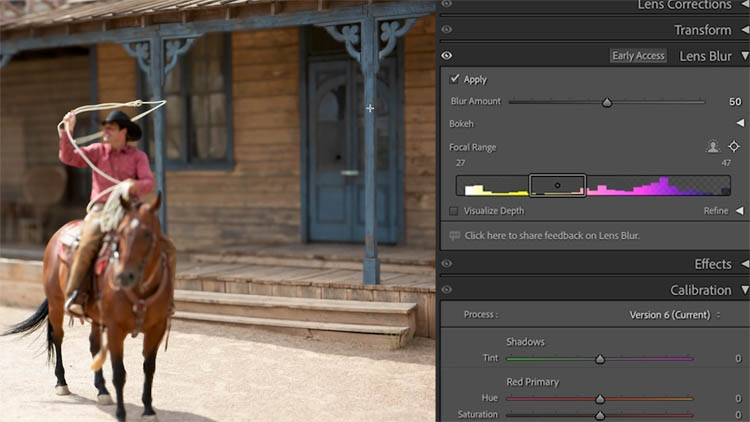Click the Effects panel title
The width and height of the screenshot is (750, 422).
pos(713,264)
